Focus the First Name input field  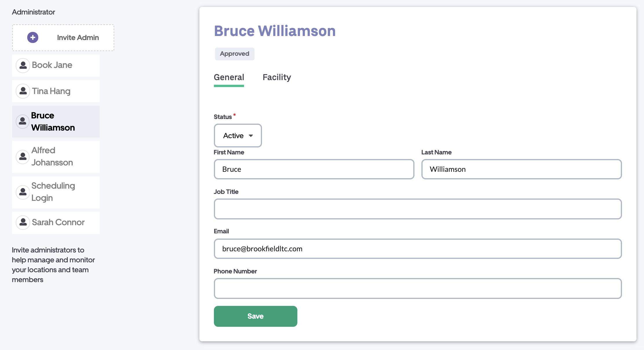(314, 169)
